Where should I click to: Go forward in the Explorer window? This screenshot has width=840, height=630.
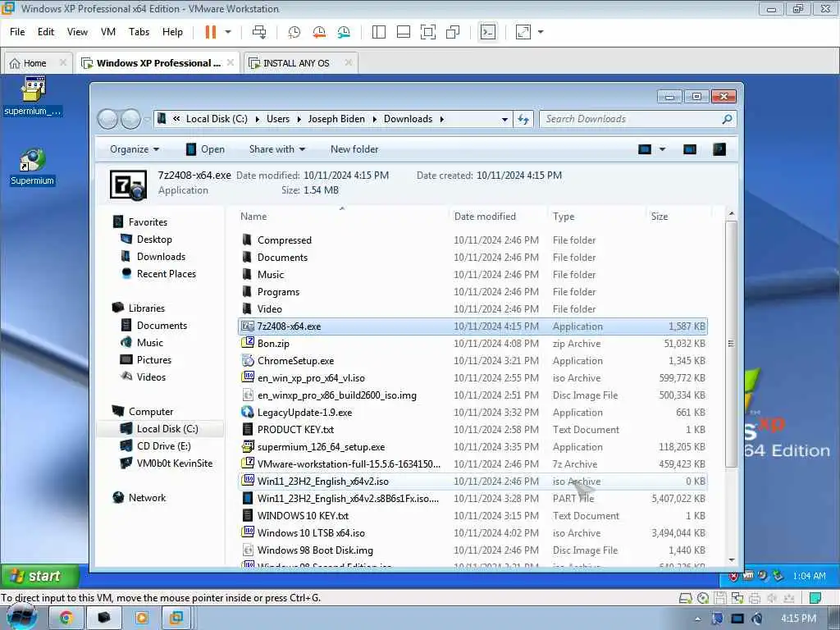(x=130, y=119)
